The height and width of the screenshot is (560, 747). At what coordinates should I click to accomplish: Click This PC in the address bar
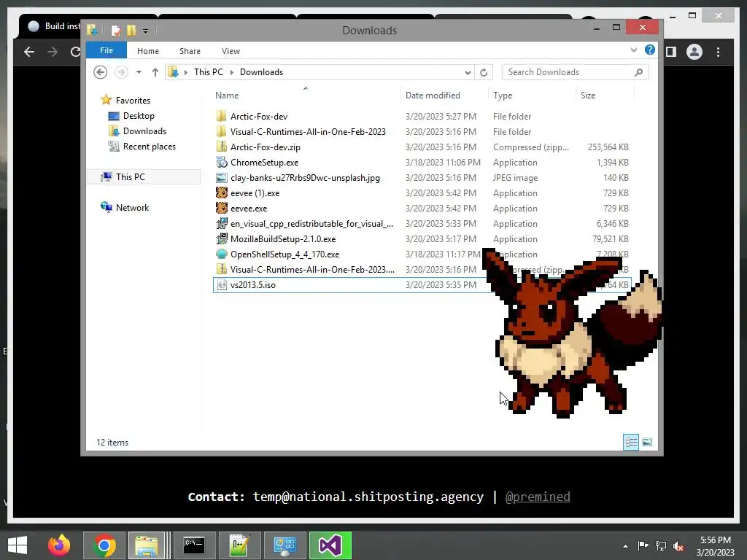pyautogui.click(x=208, y=72)
